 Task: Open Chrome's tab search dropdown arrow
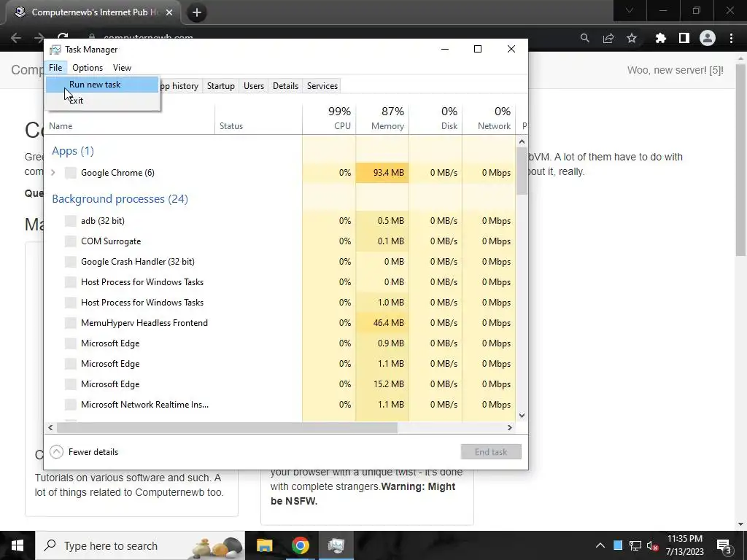[x=630, y=10]
